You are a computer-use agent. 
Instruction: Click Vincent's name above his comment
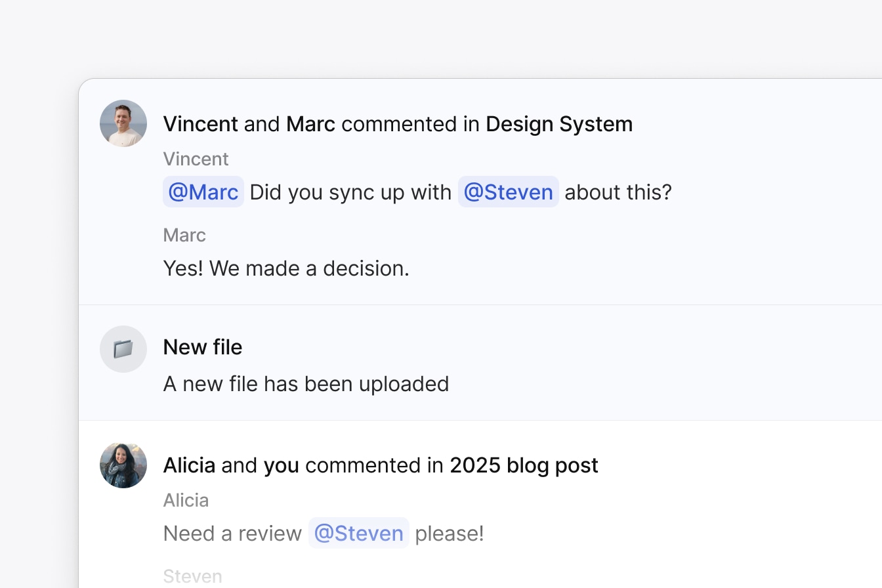click(x=196, y=158)
